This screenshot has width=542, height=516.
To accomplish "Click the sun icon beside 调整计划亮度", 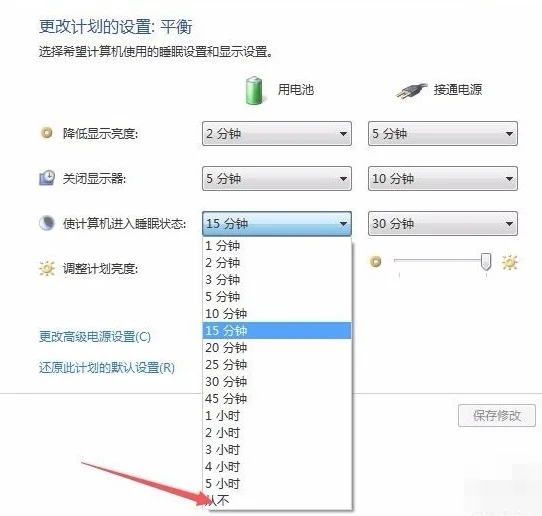I will point(47,268).
